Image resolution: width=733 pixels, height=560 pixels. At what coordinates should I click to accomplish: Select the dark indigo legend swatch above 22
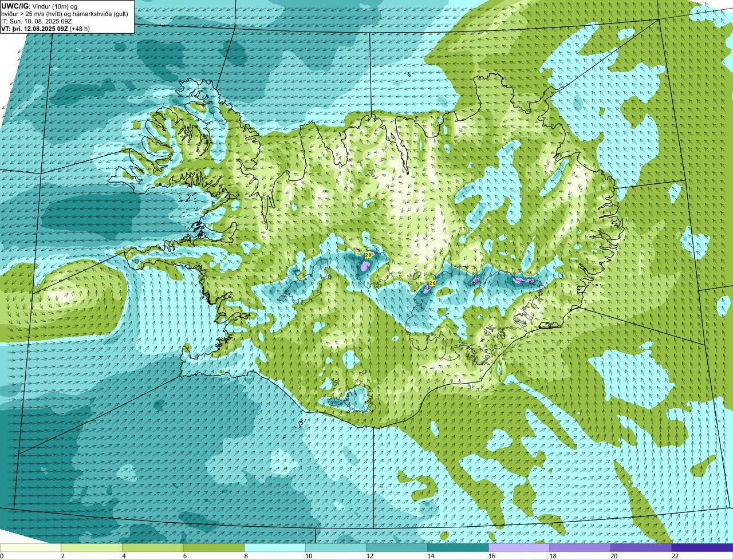click(702, 548)
